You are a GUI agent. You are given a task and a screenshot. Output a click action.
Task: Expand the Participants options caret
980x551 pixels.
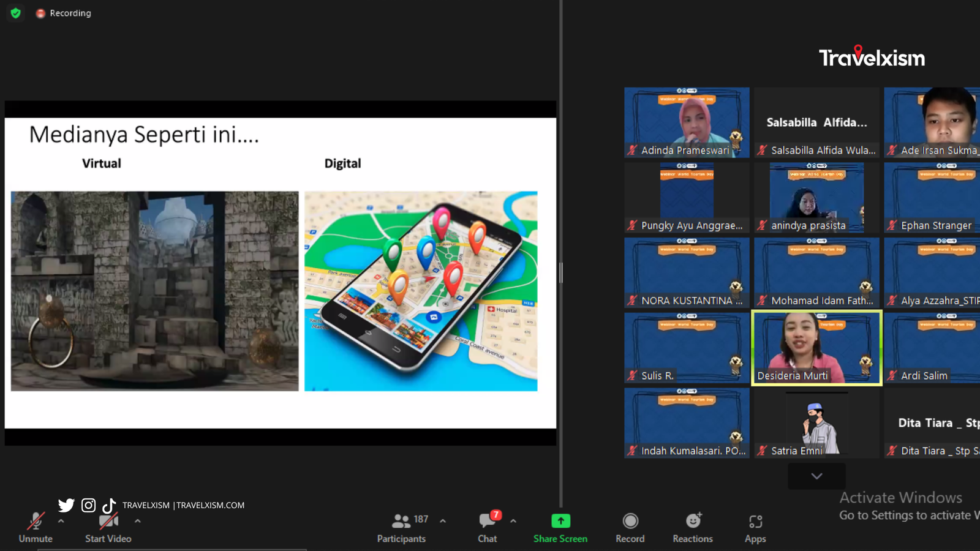tap(443, 521)
